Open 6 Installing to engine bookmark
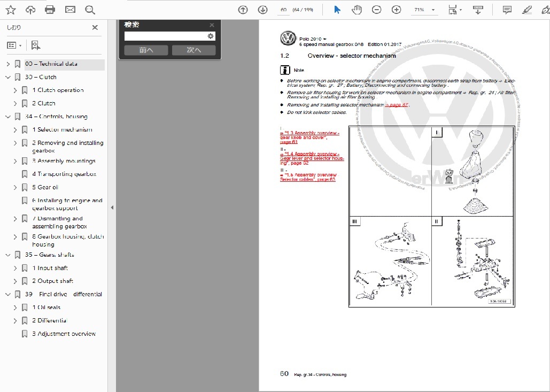The height and width of the screenshot is (392, 550). tap(67, 204)
